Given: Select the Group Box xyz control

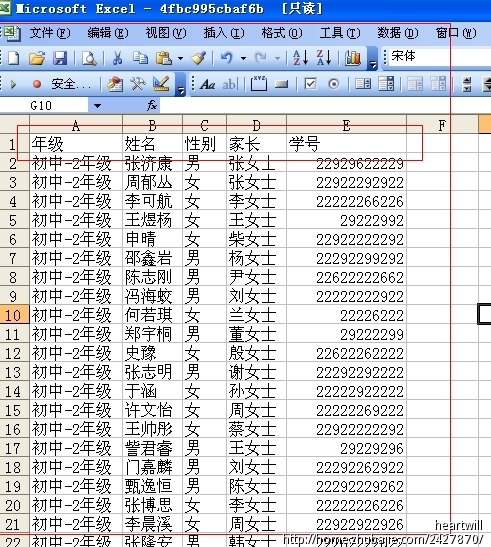Looking at the screenshot, I should pos(259,84).
